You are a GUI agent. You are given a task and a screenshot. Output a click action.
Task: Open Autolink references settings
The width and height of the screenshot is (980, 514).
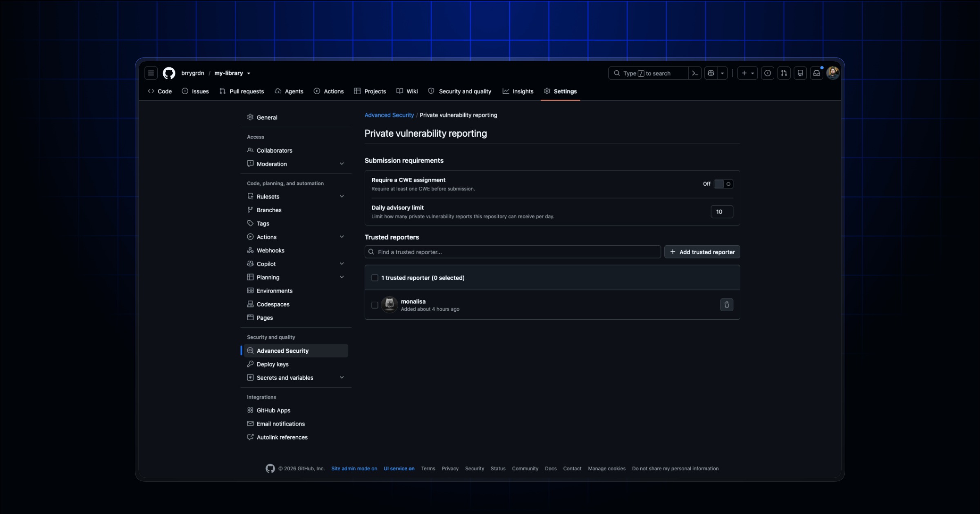[296, 437]
